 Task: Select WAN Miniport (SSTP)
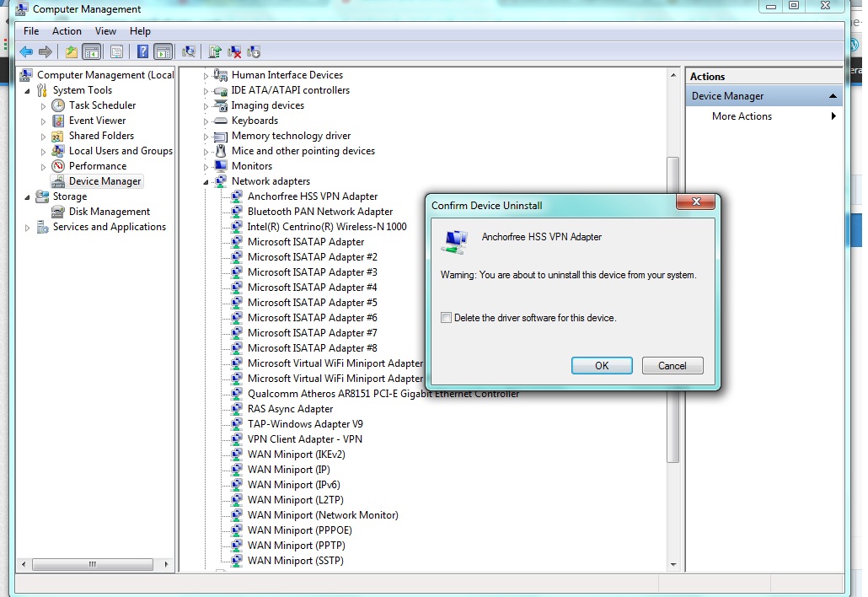[x=296, y=561]
